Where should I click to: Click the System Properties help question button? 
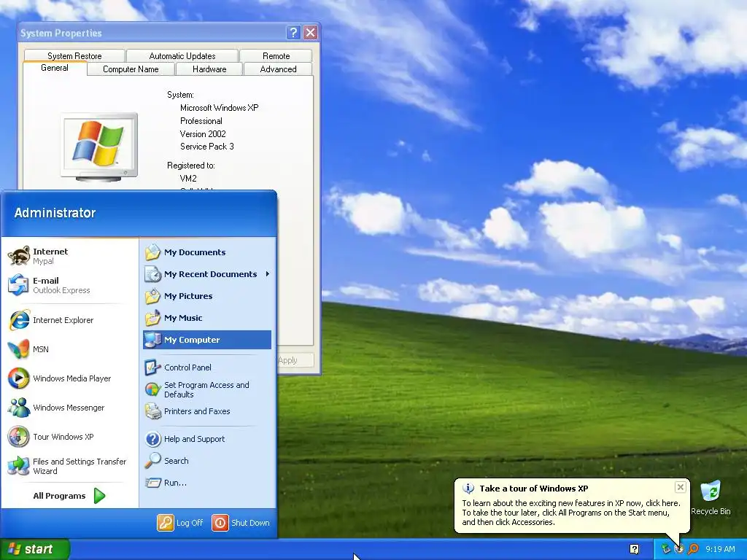293,32
